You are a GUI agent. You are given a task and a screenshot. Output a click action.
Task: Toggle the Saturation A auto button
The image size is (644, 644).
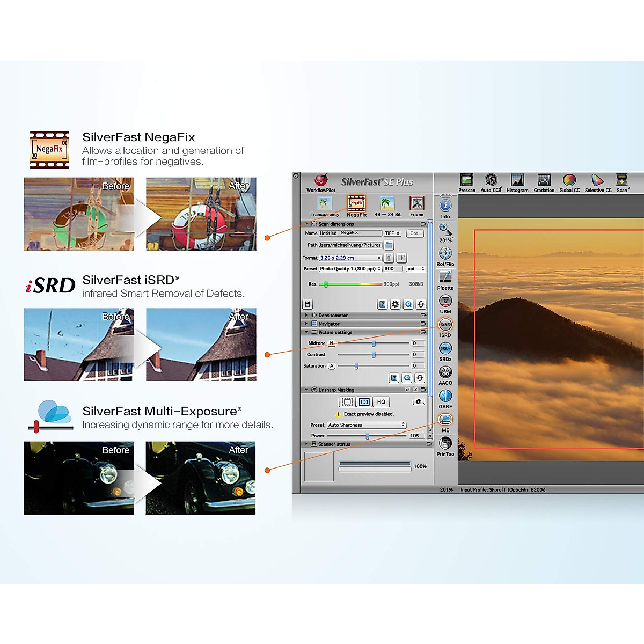(x=332, y=365)
